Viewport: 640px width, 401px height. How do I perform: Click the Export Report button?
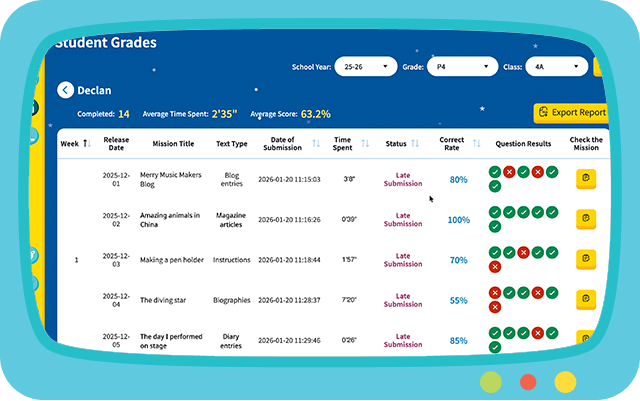[x=571, y=113]
